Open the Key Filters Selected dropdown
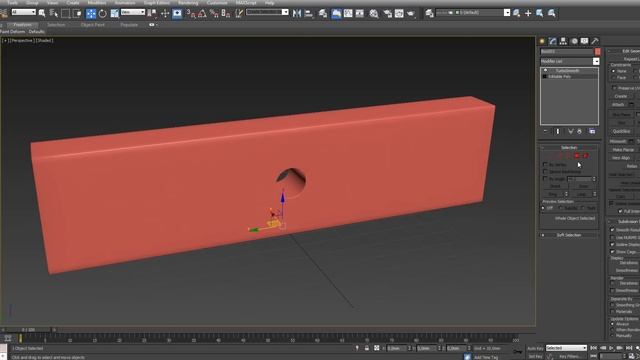The width and height of the screenshot is (640, 360). coord(566,348)
